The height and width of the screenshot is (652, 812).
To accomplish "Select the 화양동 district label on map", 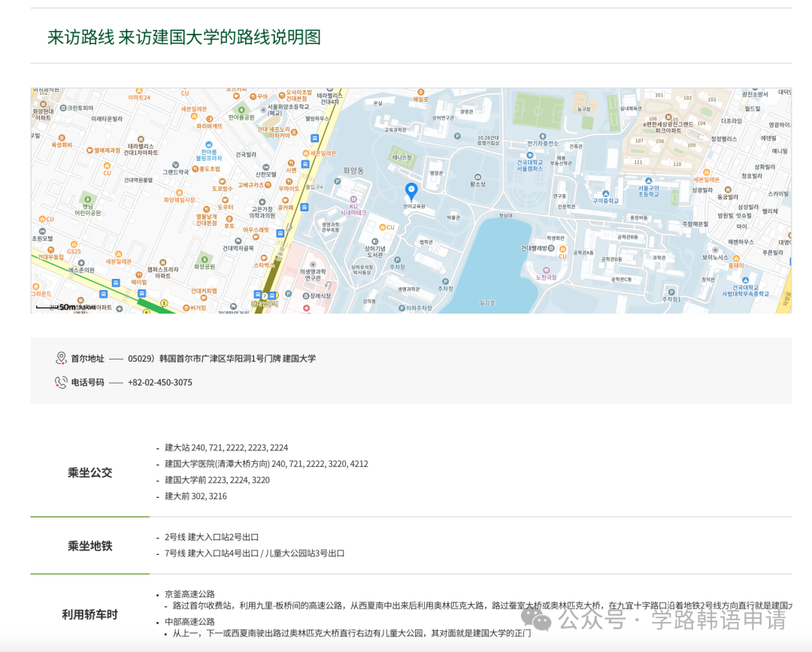I will coord(353,171).
